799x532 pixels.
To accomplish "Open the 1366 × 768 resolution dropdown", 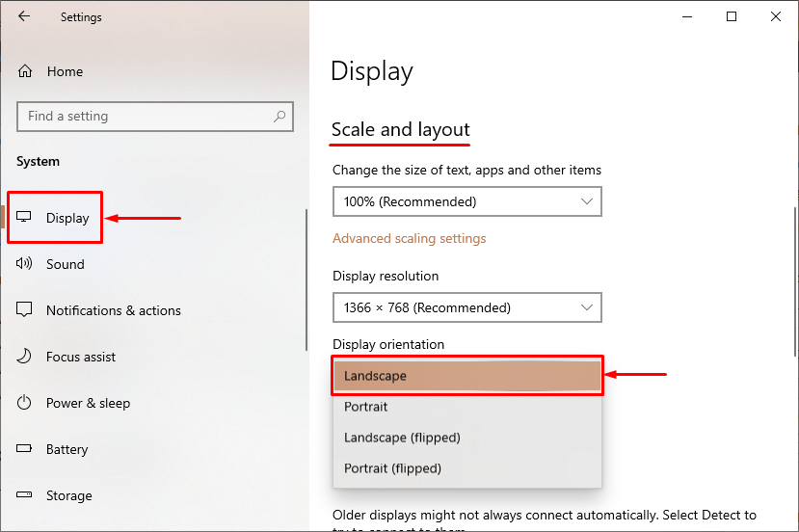I will click(x=467, y=307).
